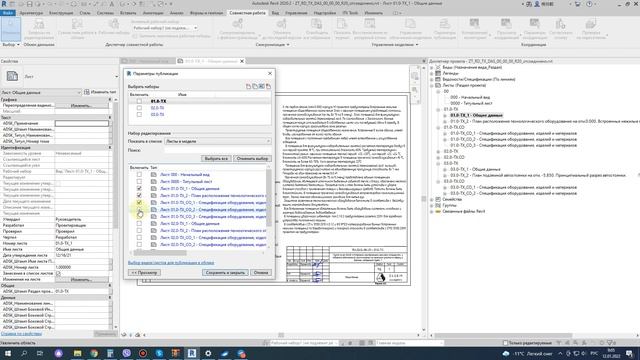The height and width of the screenshot is (360, 640).
Task: Open the Вид ribbon tab
Action: 276,13
